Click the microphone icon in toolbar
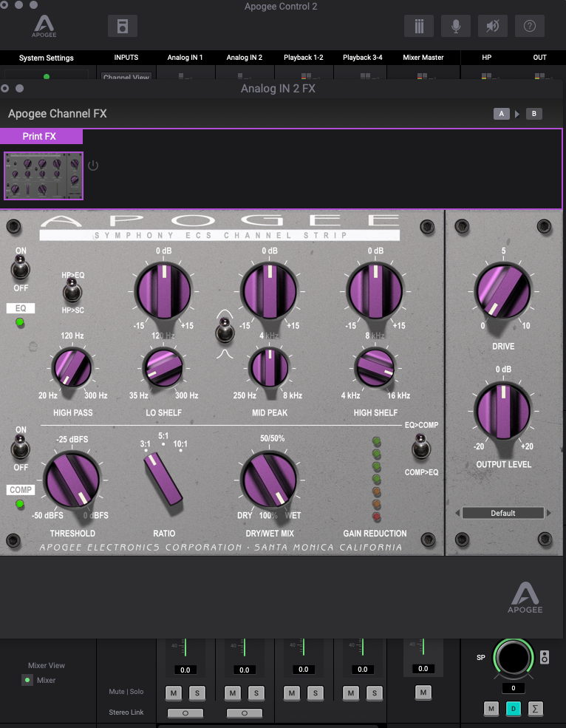The width and height of the screenshot is (566, 728). tap(456, 26)
